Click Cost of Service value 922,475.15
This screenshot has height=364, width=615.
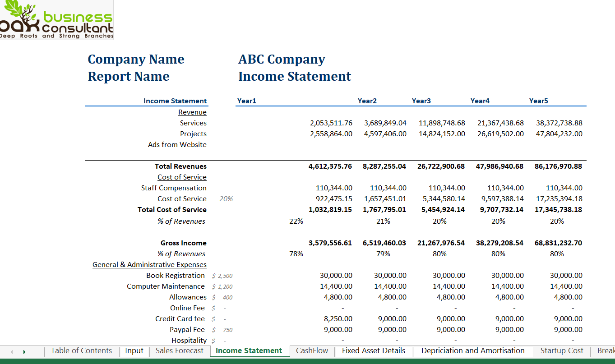(333, 199)
